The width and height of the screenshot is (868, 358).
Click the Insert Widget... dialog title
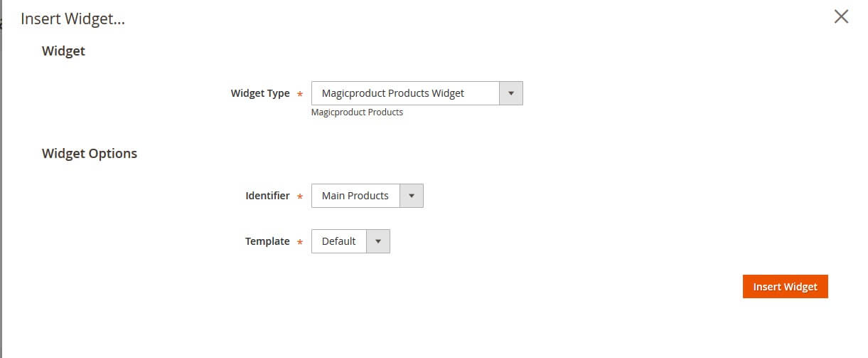(73, 19)
